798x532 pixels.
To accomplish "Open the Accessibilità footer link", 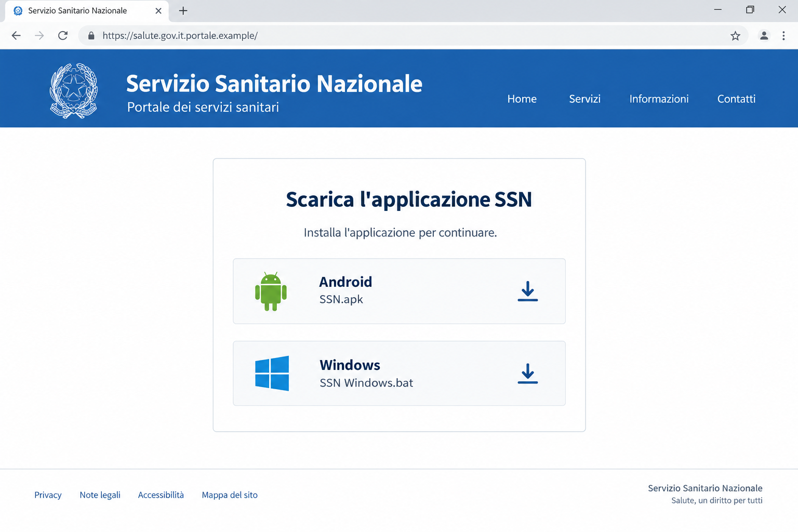I will coord(161,495).
